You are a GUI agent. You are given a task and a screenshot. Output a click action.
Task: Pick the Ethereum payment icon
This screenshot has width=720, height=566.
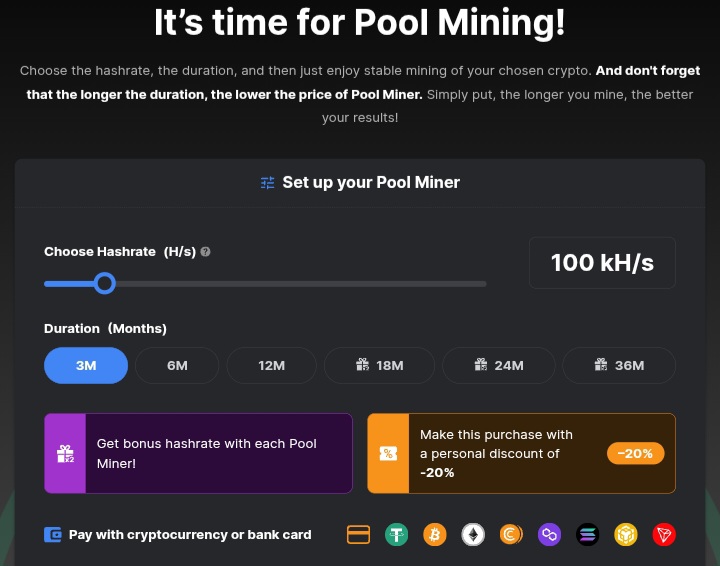[x=472, y=535]
